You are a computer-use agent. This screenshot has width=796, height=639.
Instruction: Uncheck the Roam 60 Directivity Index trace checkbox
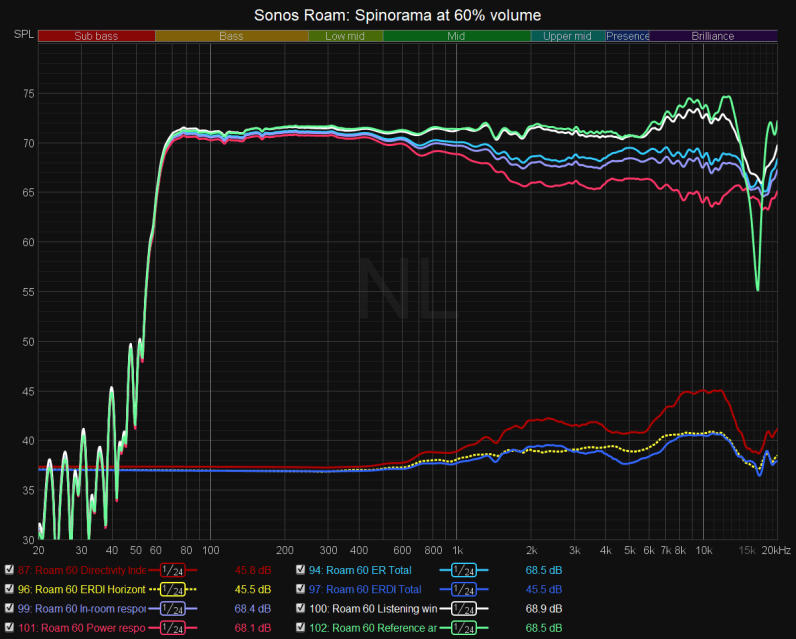[9, 569]
